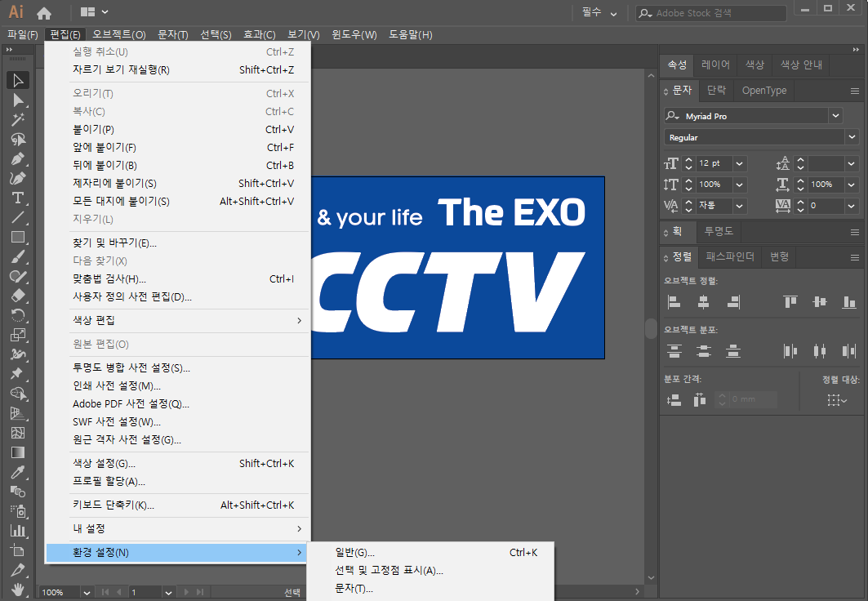Align objects to horizontal right

pyautogui.click(x=733, y=302)
